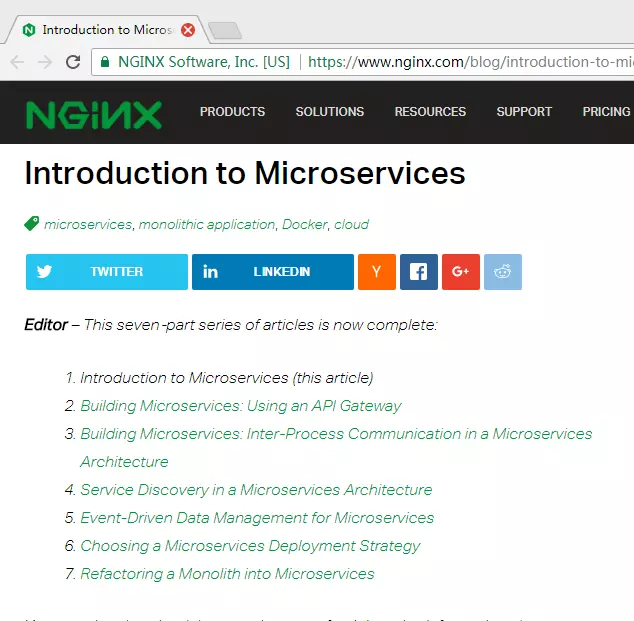Click the 'NGINX Software, Inc. [US]' certificate label
Viewport: 634px width, 621px height.
(204, 62)
